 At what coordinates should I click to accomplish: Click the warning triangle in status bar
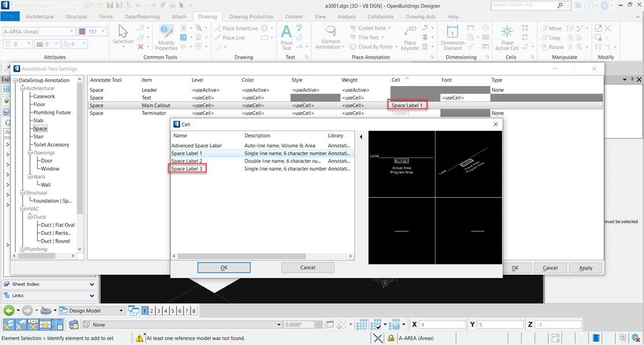point(140,338)
